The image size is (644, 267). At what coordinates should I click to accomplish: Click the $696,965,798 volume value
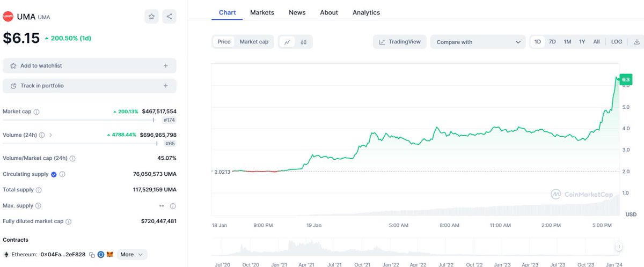(x=158, y=135)
